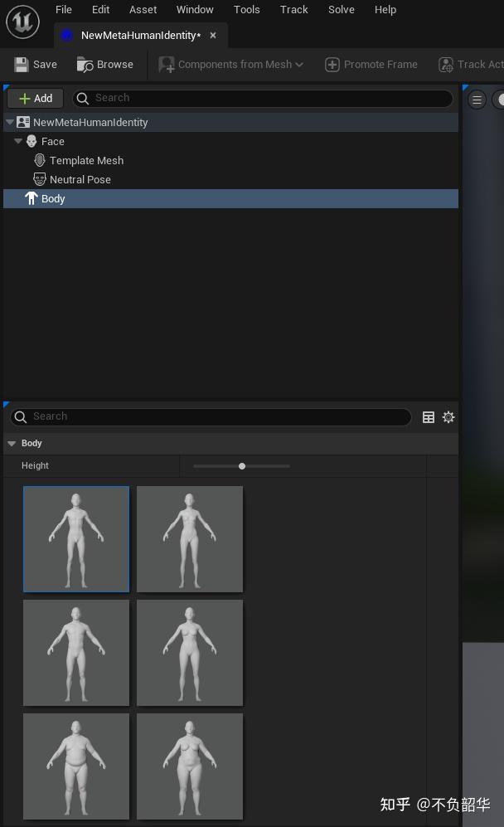Image resolution: width=504 pixels, height=827 pixels.
Task: Open the Window menu
Action: point(195,9)
